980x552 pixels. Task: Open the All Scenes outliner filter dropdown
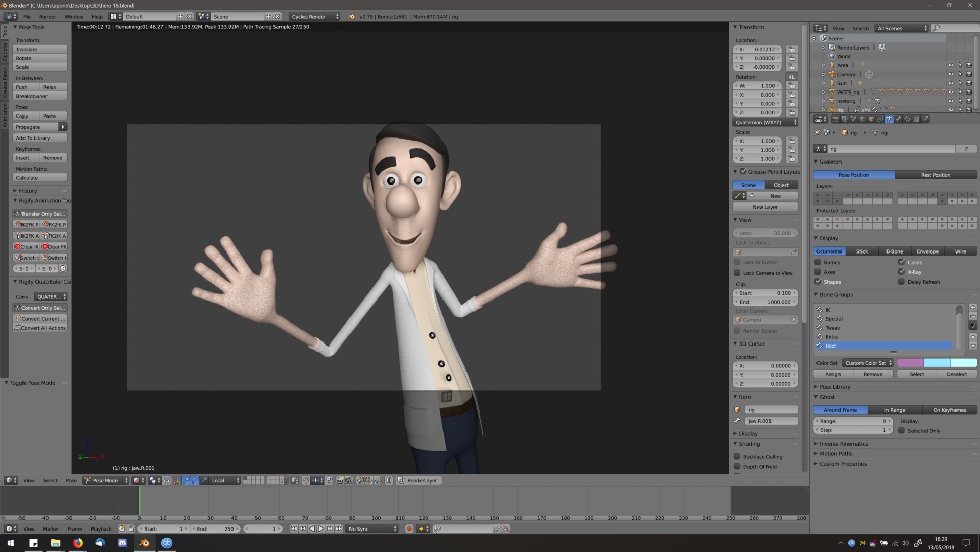tap(902, 28)
